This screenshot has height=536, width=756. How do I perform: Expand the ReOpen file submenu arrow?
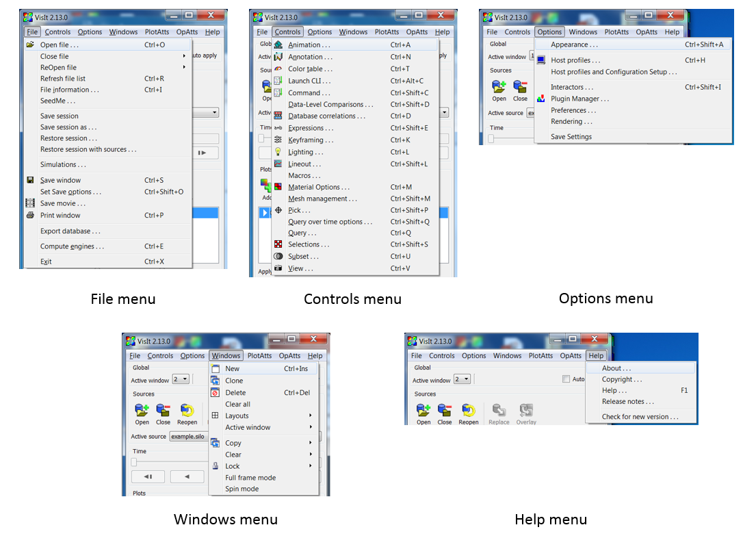[184, 67]
